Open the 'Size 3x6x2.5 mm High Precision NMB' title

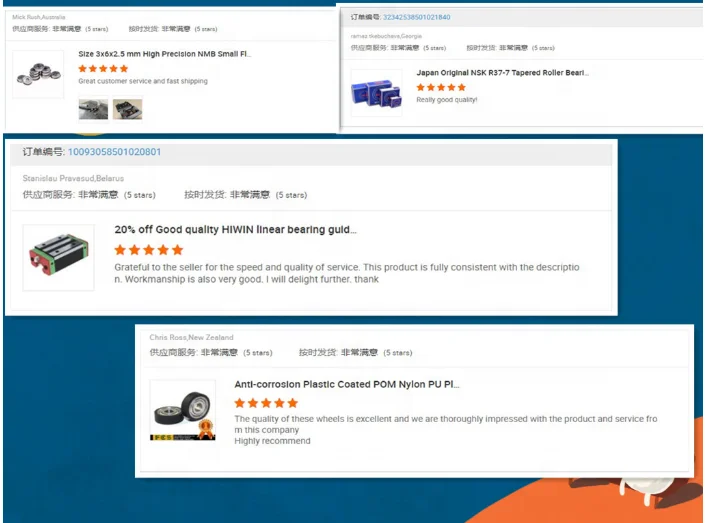pyautogui.click(x=165, y=54)
